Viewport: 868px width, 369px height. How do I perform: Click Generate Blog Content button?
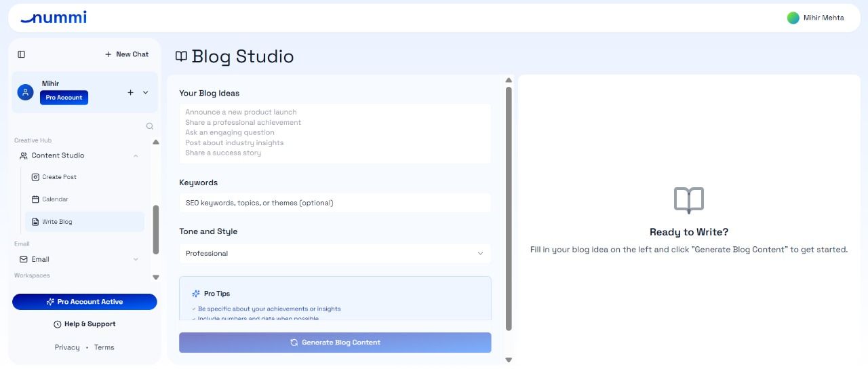[x=335, y=343]
